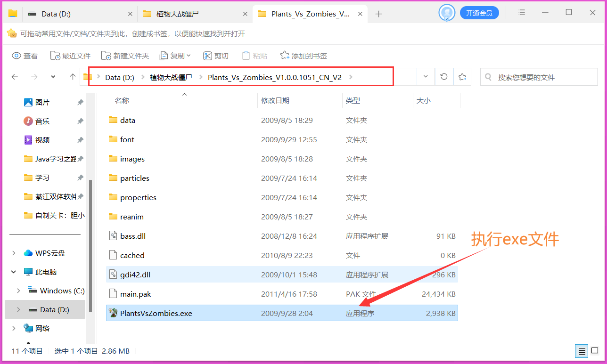Switch to details list view

click(x=582, y=351)
